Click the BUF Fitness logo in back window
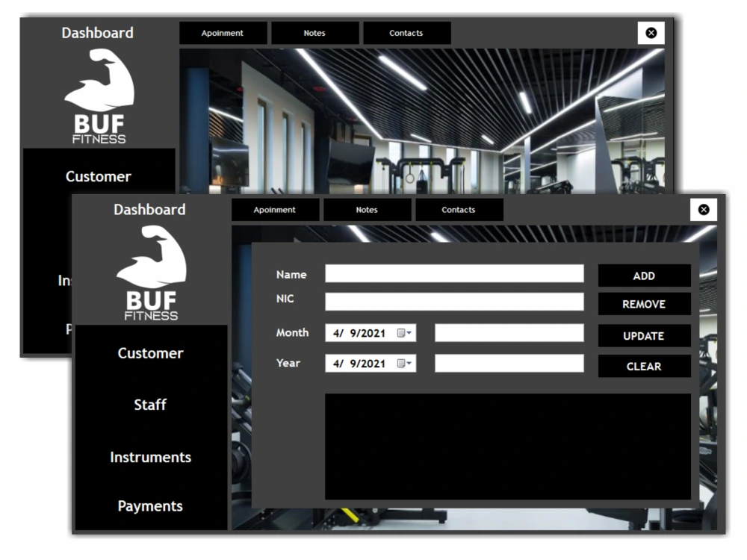 point(99,96)
